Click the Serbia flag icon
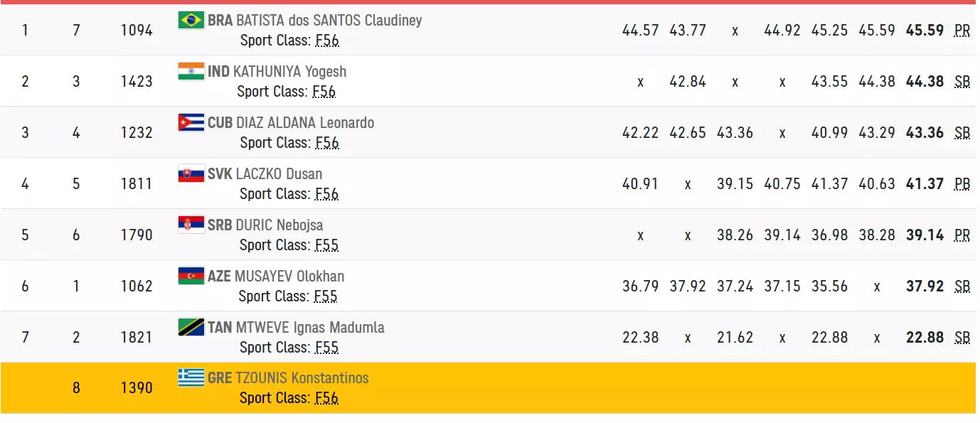Screen dimensions: 980x423 191,225
